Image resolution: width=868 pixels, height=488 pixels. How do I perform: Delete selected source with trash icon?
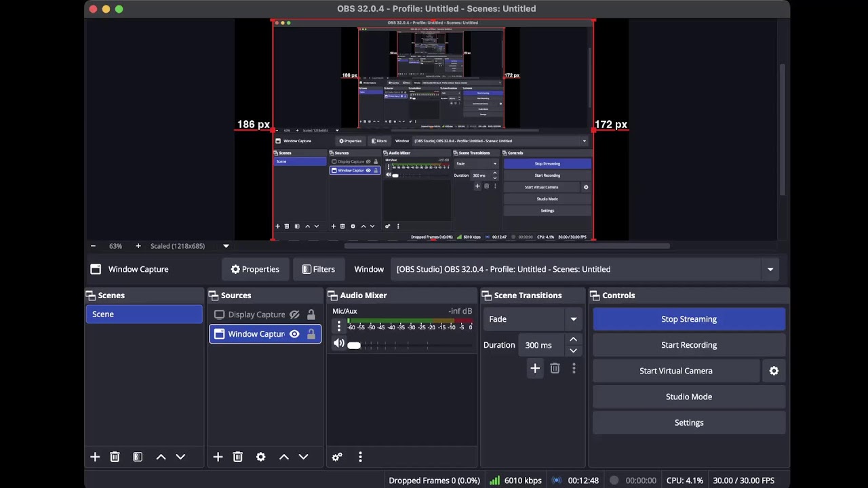coord(237,457)
